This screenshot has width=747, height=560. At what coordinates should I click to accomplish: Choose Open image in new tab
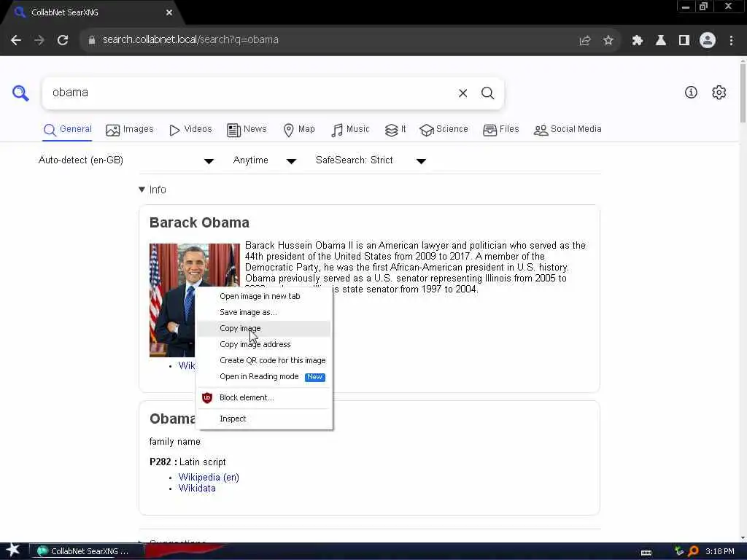[x=264, y=296]
